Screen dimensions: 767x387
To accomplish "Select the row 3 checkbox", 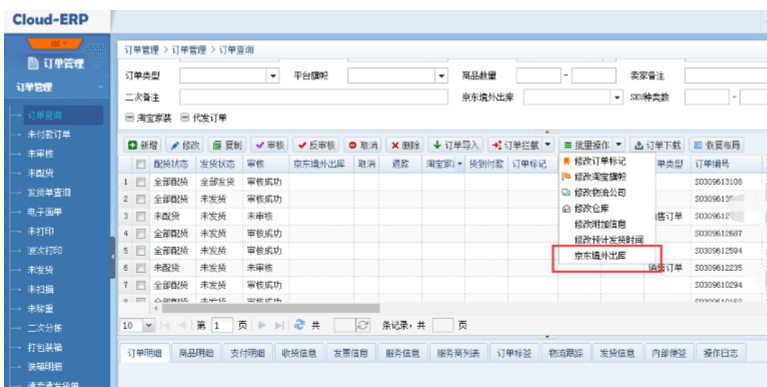I will click(141, 216).
